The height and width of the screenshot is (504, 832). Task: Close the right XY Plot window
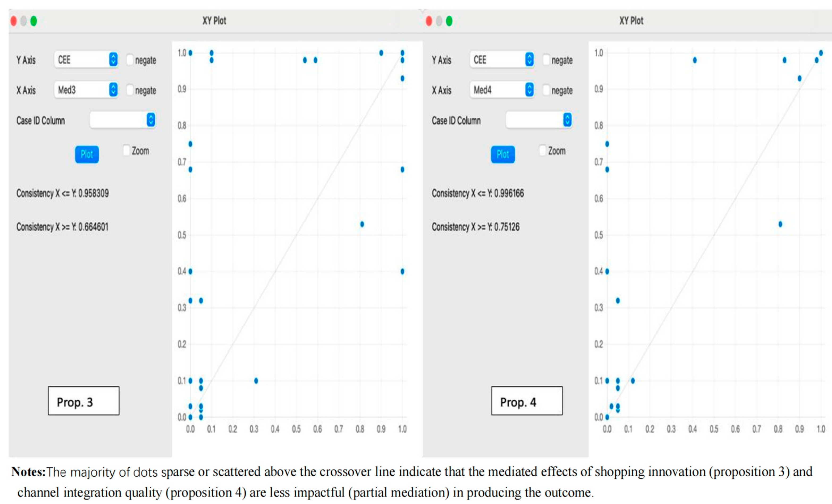point(429,21)
